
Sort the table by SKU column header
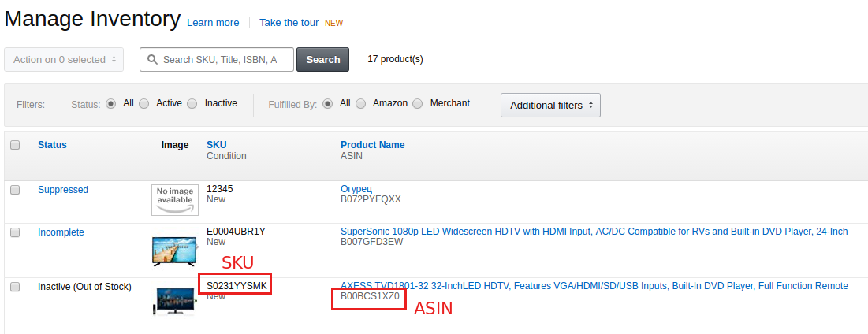click(x=217, y=145)
